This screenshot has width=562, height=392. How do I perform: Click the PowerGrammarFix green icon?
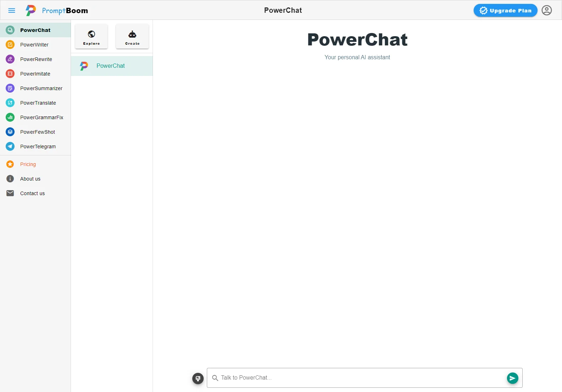[x=10, y=117]
